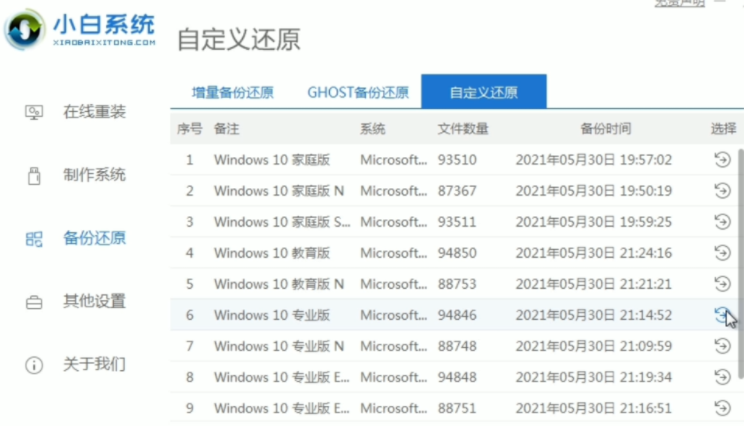The width and height of the screenshot is (744, 427).
Task: Select the 自定义还原 tab
Action: 484,92
